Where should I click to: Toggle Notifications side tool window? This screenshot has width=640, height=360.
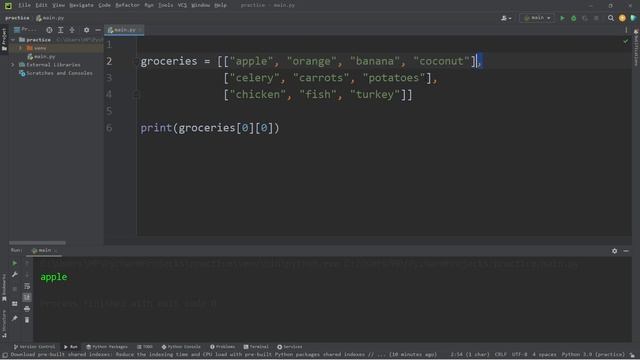tap(636, 48)
